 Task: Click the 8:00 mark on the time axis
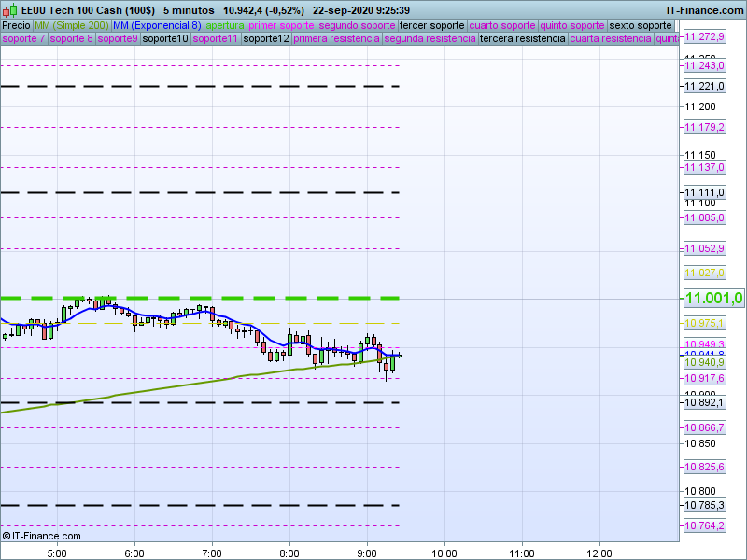289,551
